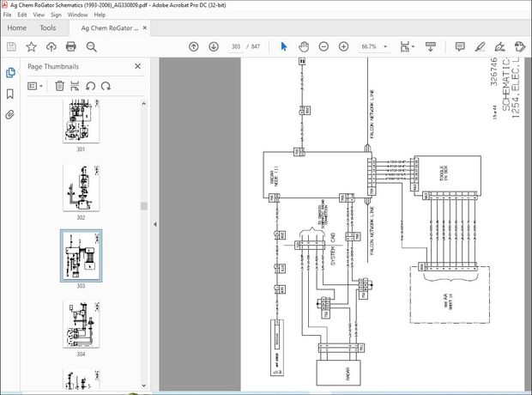Zoom out with the minus button
Image resolution: width=532 pixels, height=395 pixels.
pos(323,46)
